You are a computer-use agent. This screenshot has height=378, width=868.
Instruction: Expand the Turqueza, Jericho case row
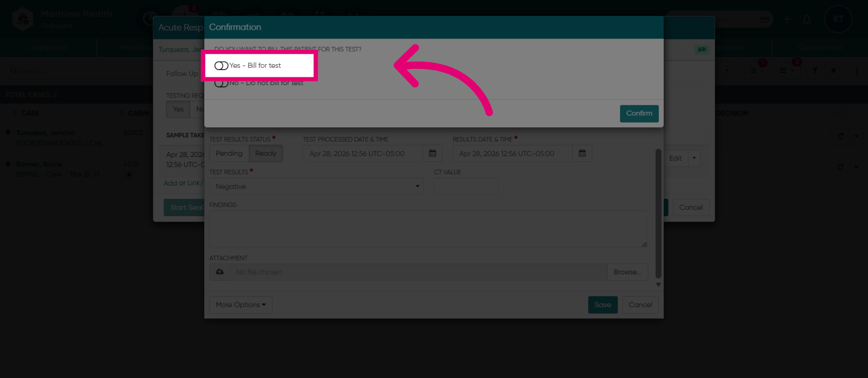click(x=8, y=132)
